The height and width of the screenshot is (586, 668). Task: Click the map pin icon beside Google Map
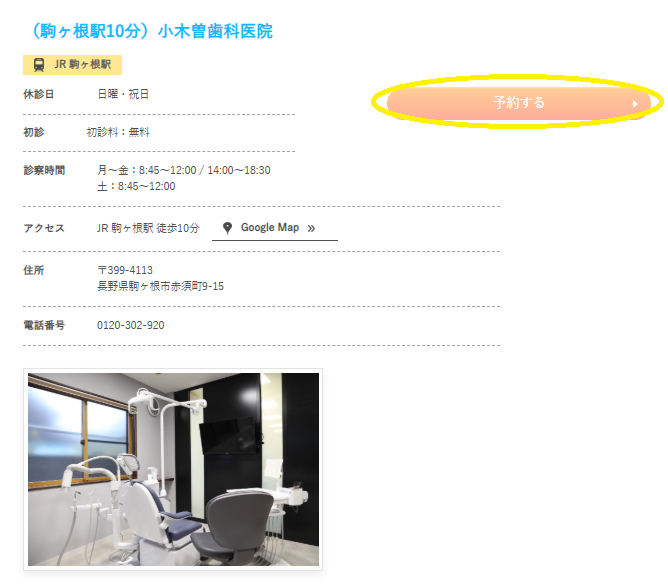(227, 228)
